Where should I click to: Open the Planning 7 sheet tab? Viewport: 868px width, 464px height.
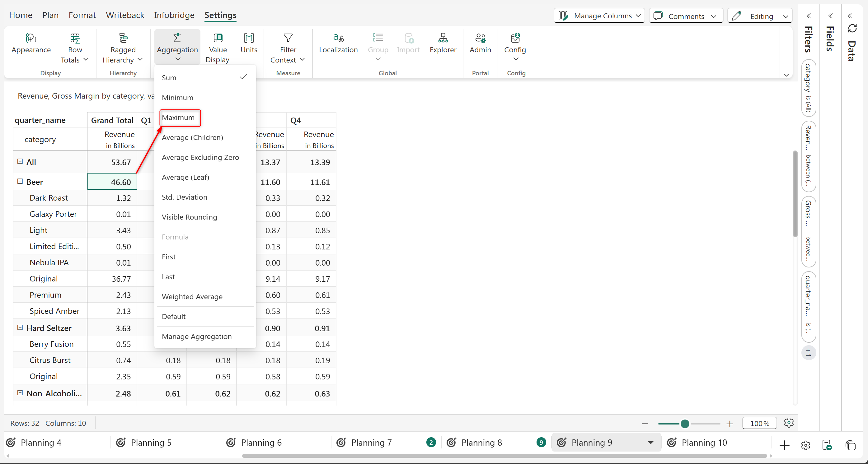(371, 443)
